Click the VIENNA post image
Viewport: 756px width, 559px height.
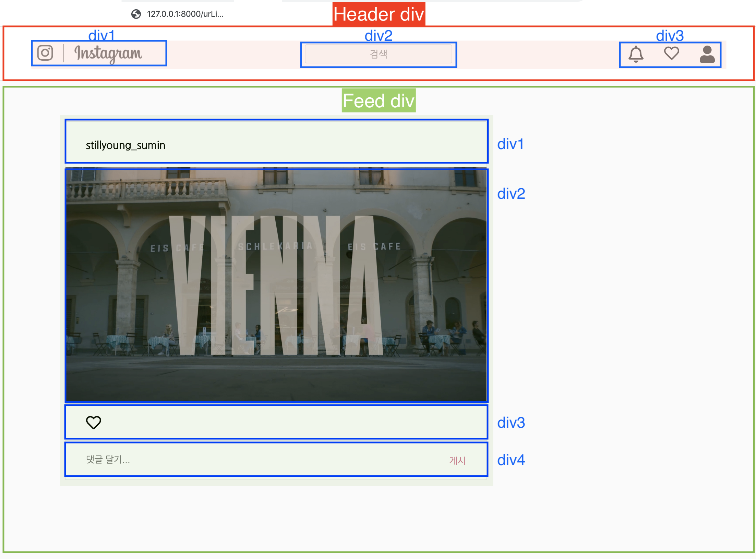coord(276,284)
